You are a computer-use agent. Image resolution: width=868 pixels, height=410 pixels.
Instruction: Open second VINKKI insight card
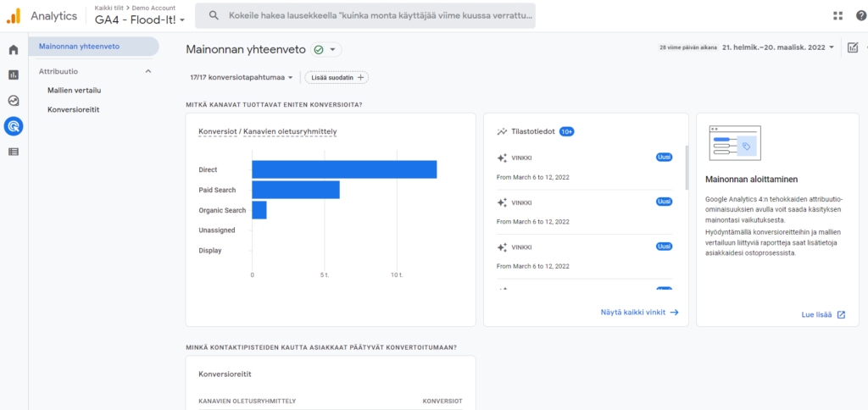point(585,212)
